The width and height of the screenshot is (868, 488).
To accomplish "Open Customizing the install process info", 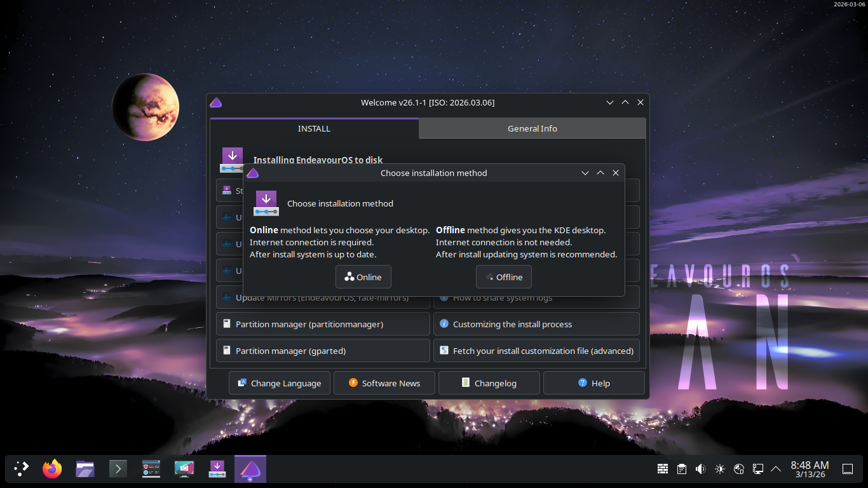I will pyautogui.click(x=536, y=324).
